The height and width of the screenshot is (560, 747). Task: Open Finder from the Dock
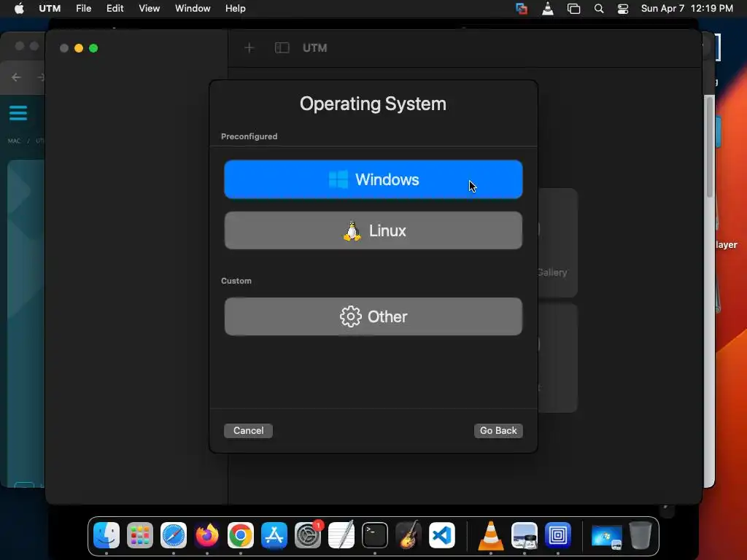tap(107, 535)
